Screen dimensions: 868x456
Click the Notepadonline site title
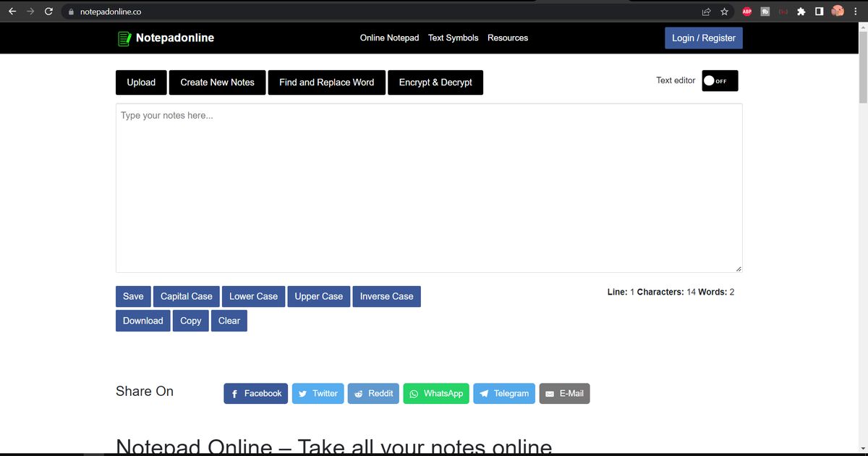[x=175, y=38]
